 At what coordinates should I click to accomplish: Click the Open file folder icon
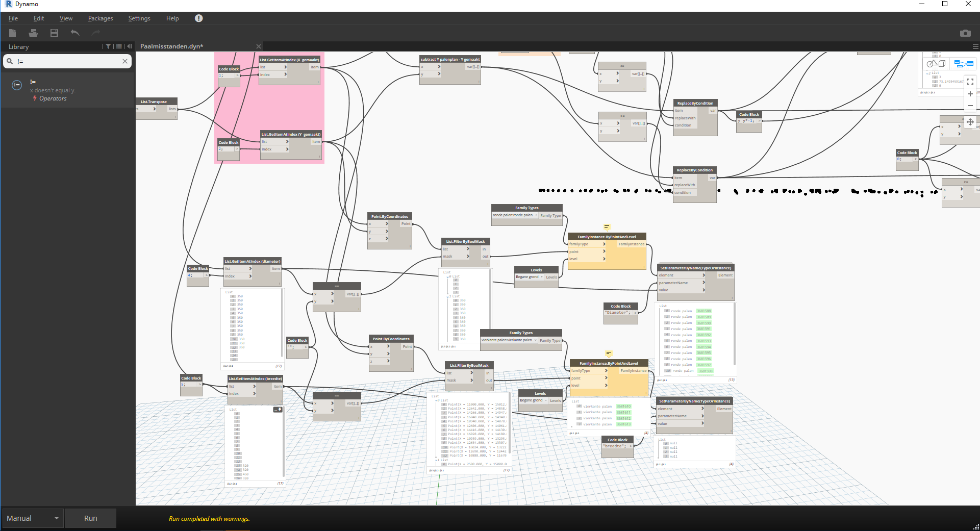tap(33, 33)
